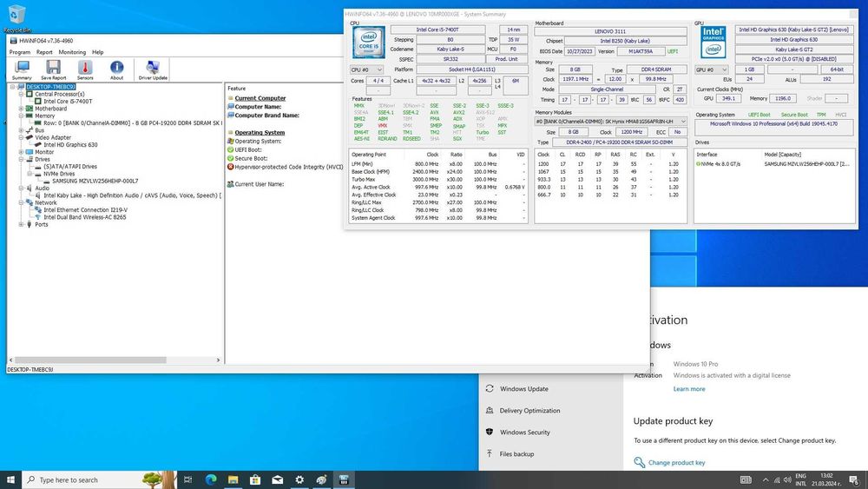
Task: Expand the Ports tree node
Action: (x=21, y=224)
